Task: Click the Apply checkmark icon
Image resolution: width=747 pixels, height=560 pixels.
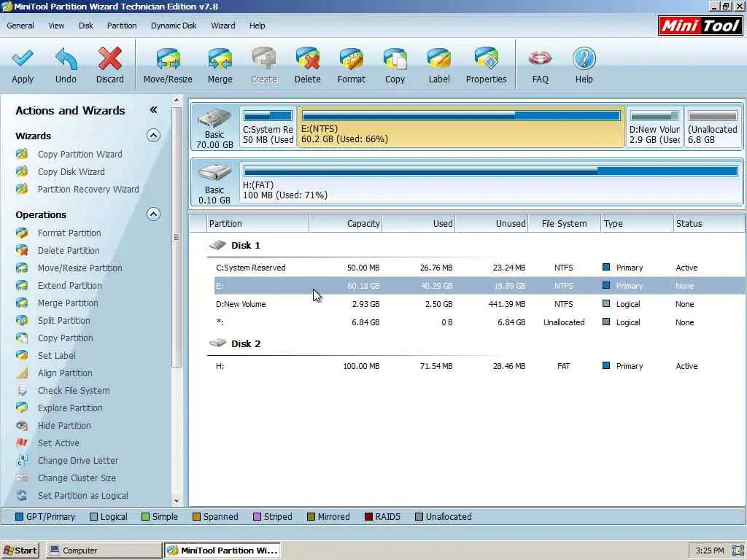Action: point(23,59)
